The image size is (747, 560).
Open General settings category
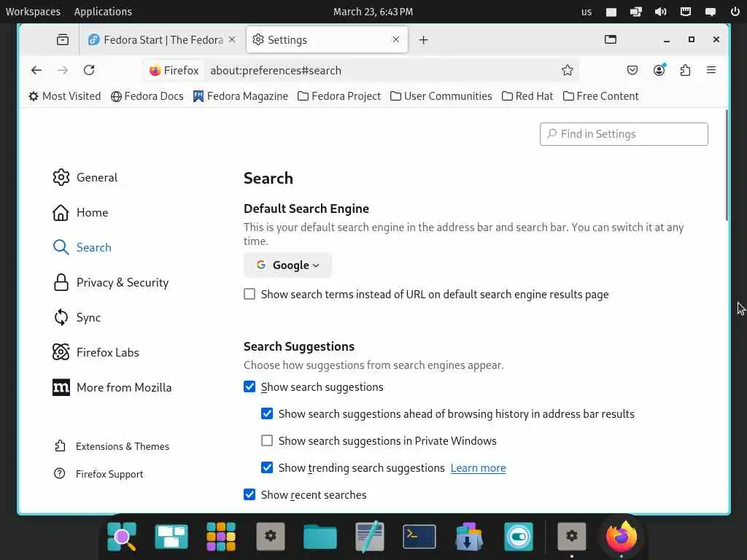pyautogui.click(x=85, y=177)
